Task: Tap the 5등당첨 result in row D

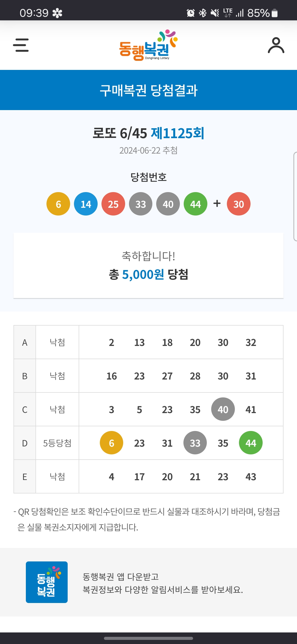Action: (x=57, y=443)
